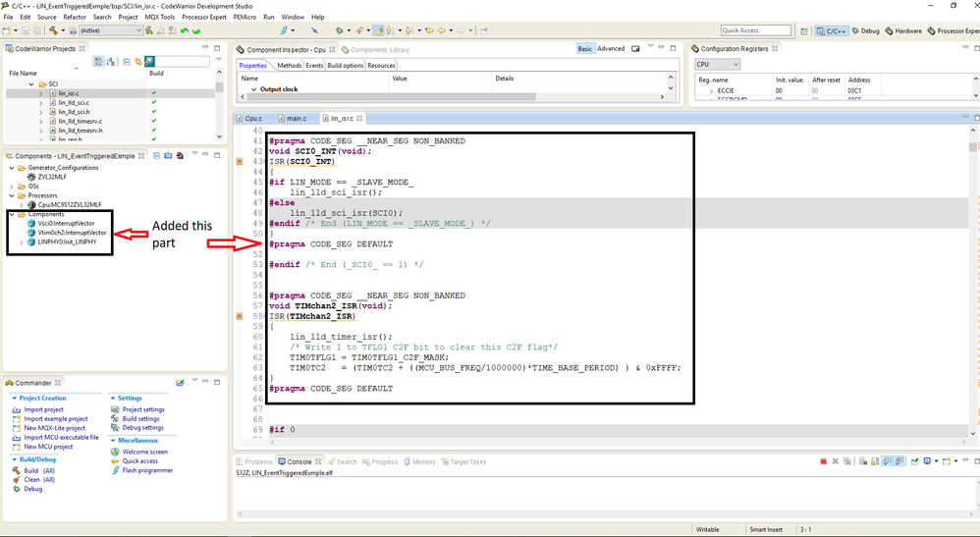Select the Methods tab in Component Inspector
980x537 pixels.
290,65
